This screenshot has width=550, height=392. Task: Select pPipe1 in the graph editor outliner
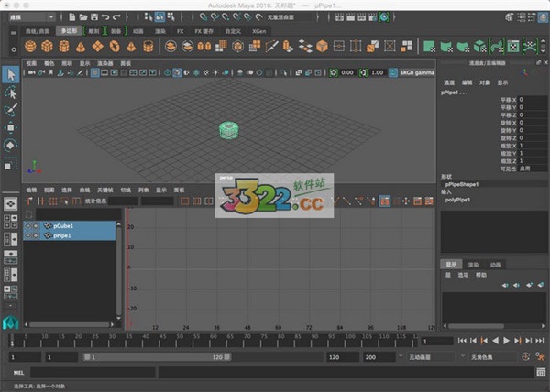click(x=62, y=235)
